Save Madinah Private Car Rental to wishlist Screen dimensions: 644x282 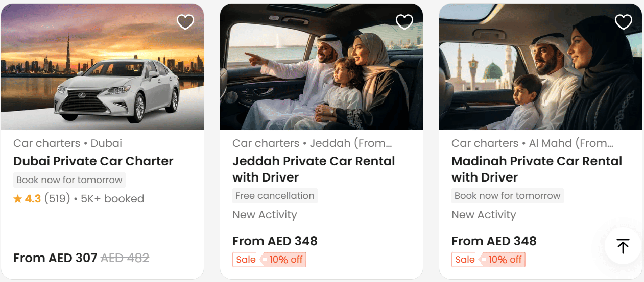624,22
